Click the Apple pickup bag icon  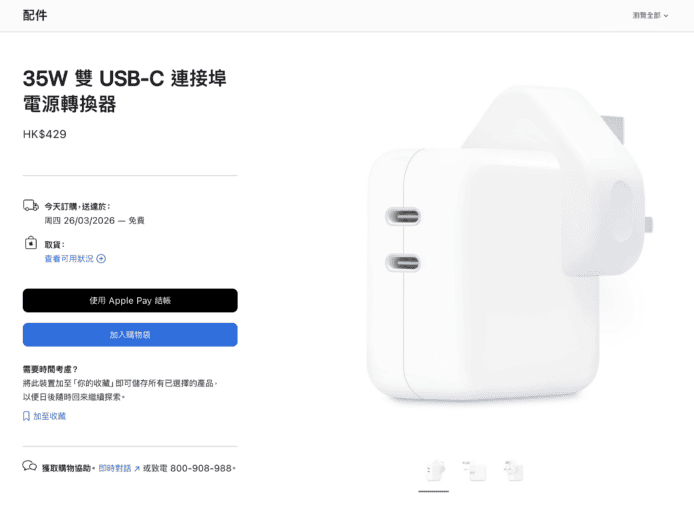tap(31, 243)
